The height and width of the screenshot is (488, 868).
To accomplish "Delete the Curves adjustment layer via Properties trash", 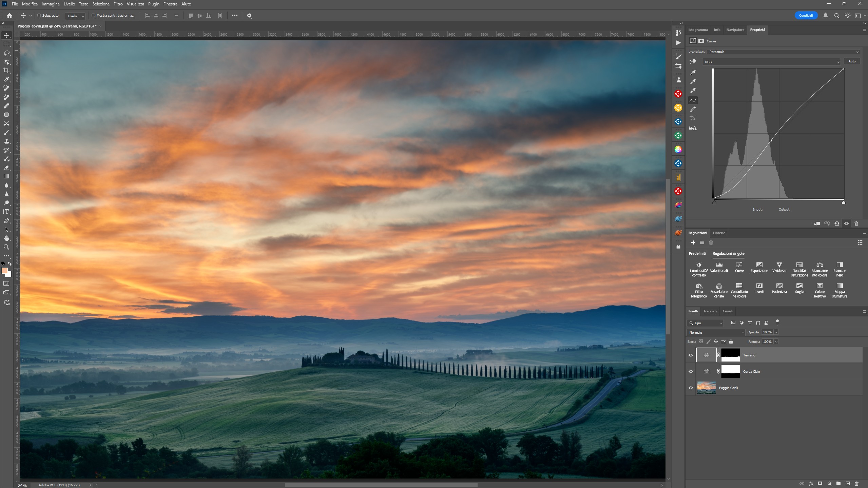I will 856,223.
